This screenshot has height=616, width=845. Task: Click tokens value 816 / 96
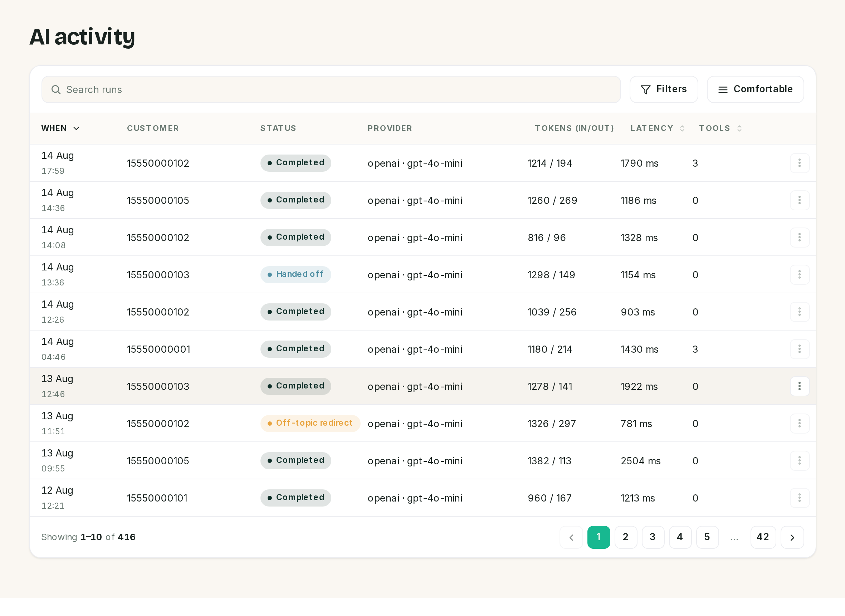coord(547,238)
